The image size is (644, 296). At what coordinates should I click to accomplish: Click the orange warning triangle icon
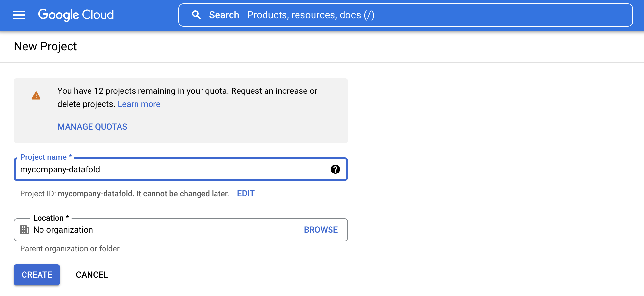[36, 96]
